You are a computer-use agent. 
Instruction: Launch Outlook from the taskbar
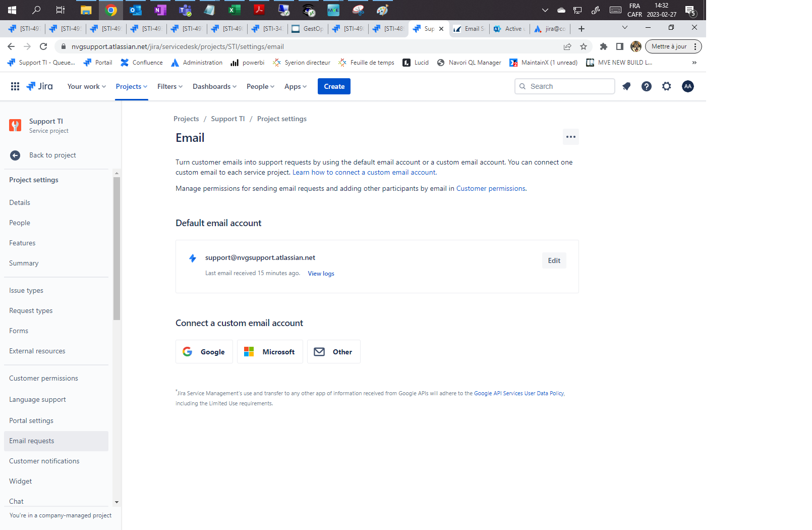coord(135,10)
